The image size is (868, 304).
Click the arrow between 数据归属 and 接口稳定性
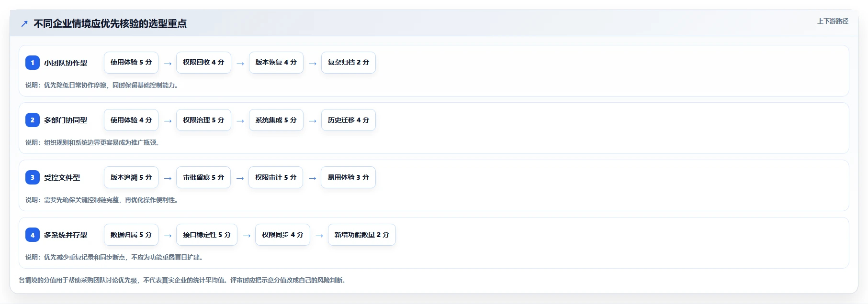pos(168,236)
